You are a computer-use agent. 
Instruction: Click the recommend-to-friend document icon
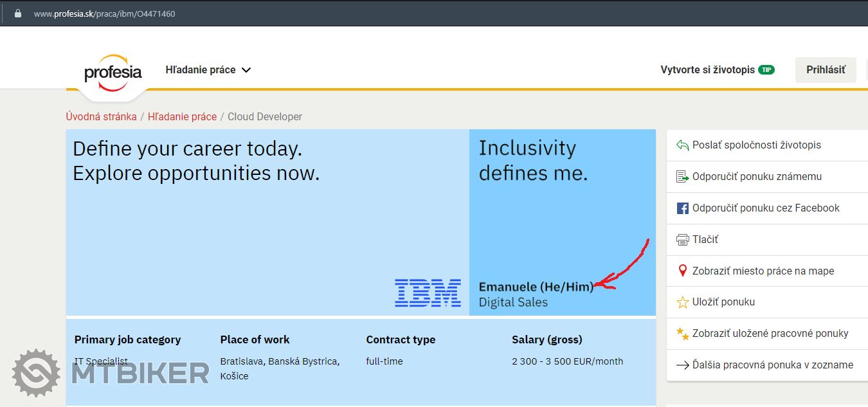(x=682, y=177)
